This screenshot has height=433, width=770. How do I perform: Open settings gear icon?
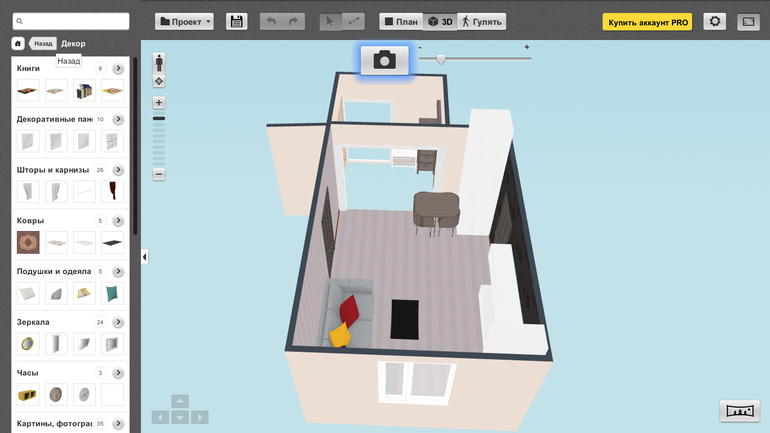[x=714, y=21]
